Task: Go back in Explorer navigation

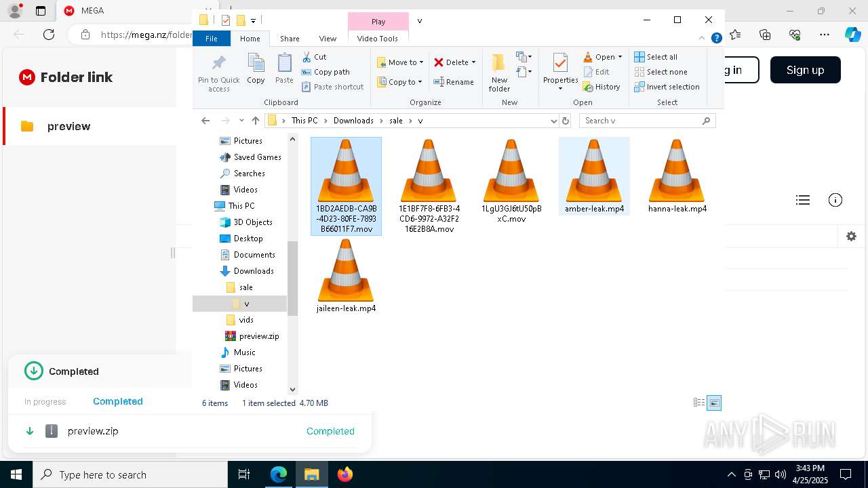Action: coord(206,121)
